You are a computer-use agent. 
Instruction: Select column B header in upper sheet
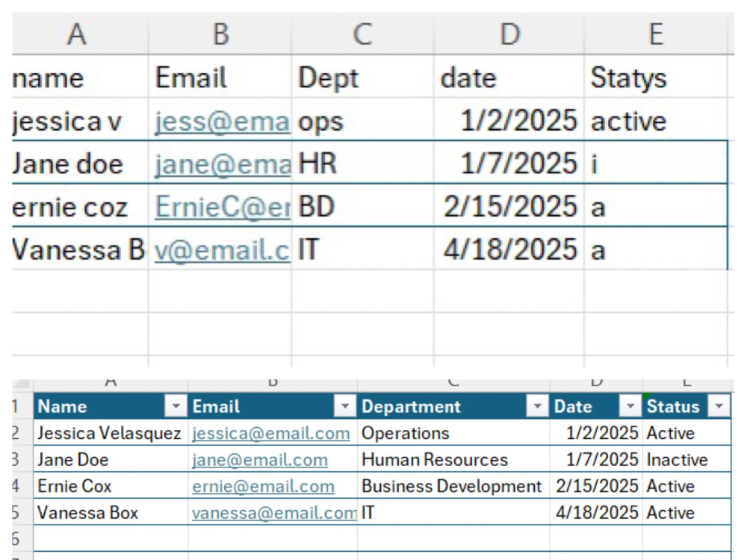pos(220,34)
